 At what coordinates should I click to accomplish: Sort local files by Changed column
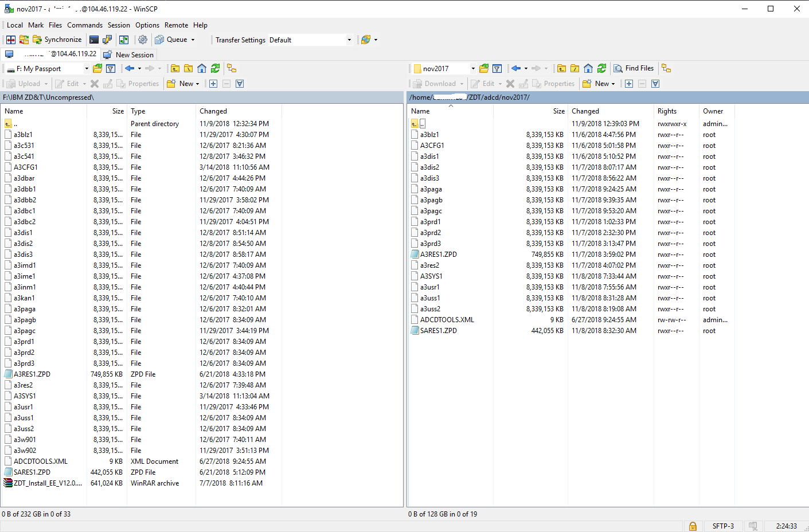click(239, 111)
